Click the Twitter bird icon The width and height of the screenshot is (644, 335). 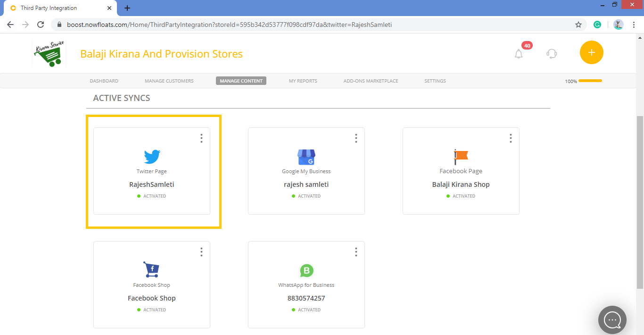tap(152, 157)
